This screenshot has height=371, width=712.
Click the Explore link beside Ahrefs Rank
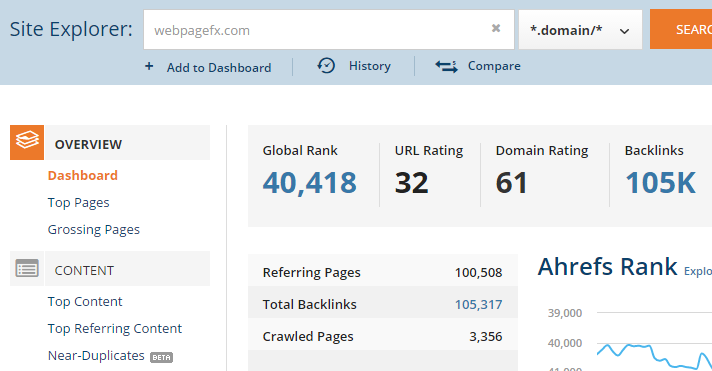[698, 271]
